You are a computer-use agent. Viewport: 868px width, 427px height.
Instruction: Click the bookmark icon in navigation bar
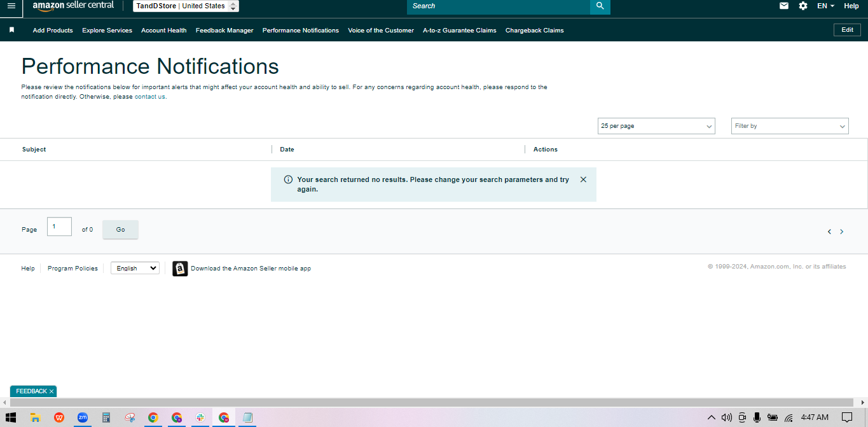click(x=11, y=30)
